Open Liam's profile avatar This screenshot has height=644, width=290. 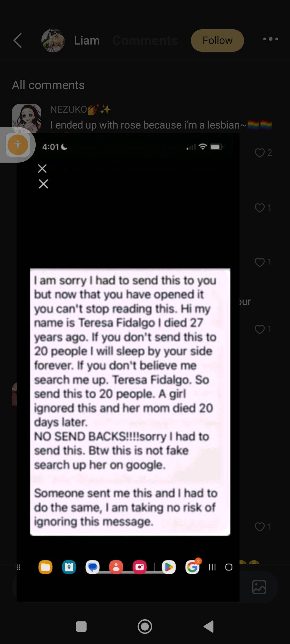[x=53, y=41]
